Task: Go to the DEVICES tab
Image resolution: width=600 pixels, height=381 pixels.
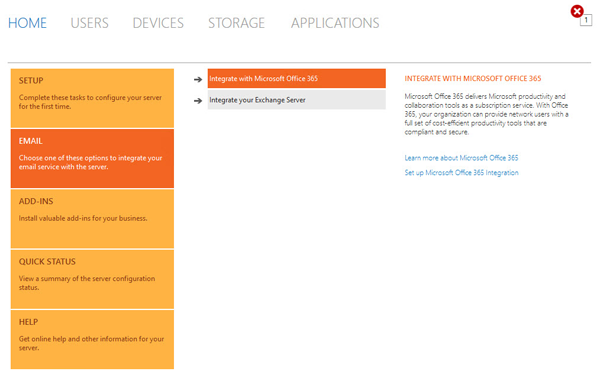Action: [x=158, y=23]
